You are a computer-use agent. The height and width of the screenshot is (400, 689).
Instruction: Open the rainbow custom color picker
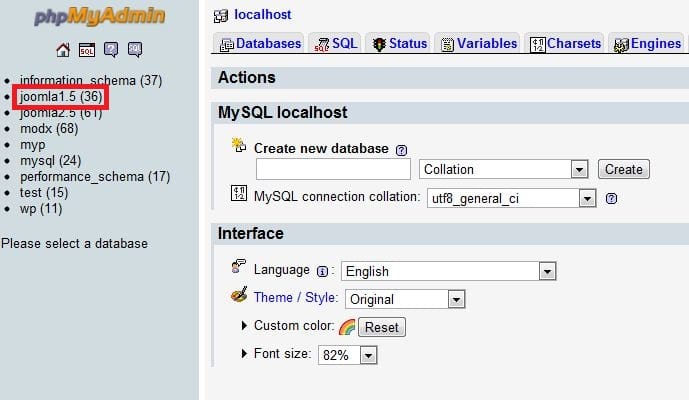[347, 327]
